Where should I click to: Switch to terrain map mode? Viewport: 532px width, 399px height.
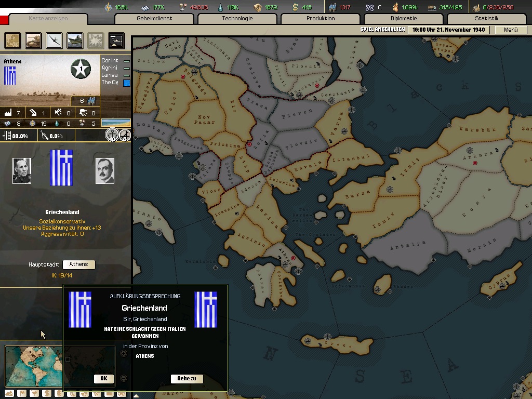point(9,393)
